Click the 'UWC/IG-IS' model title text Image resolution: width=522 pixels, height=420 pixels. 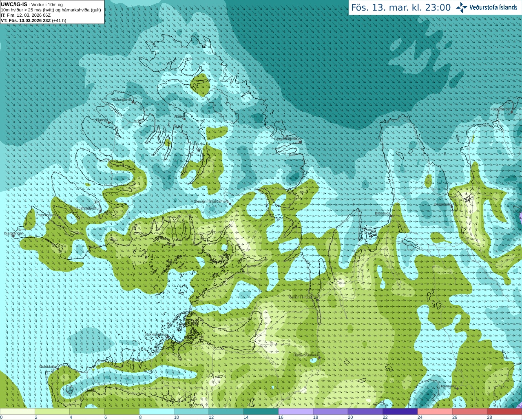pyautogui.click(x=14, y=4)
